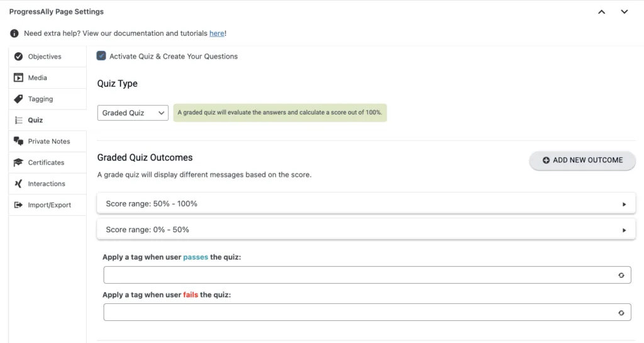The image size is (644, 343).
Task: Toggle Activate Quiz & Create Your Questions checkbox
Action: [x=101, y=56]
